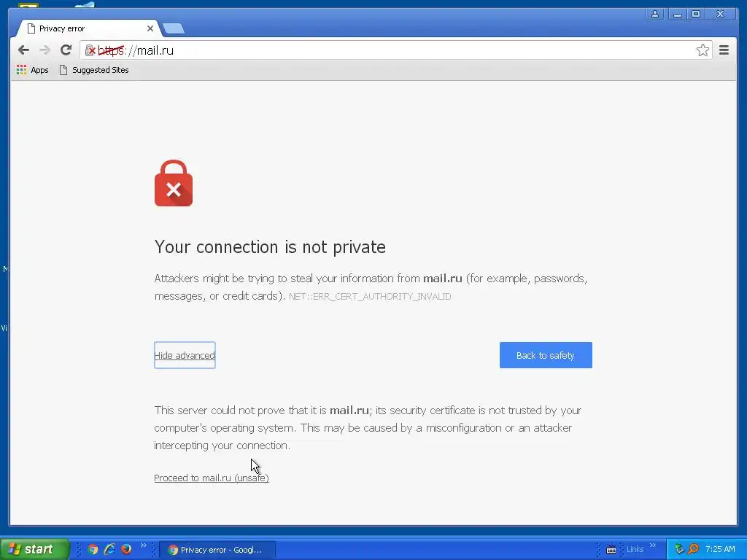Click the forward navigation arrow
Viewport: 747px width, 560px height.
(44, 50)
